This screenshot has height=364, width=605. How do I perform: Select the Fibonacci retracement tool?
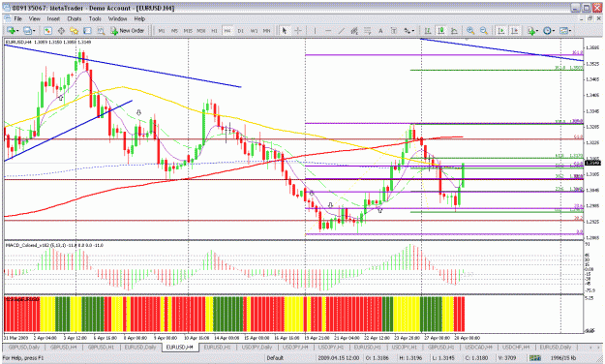coord(367,30)
